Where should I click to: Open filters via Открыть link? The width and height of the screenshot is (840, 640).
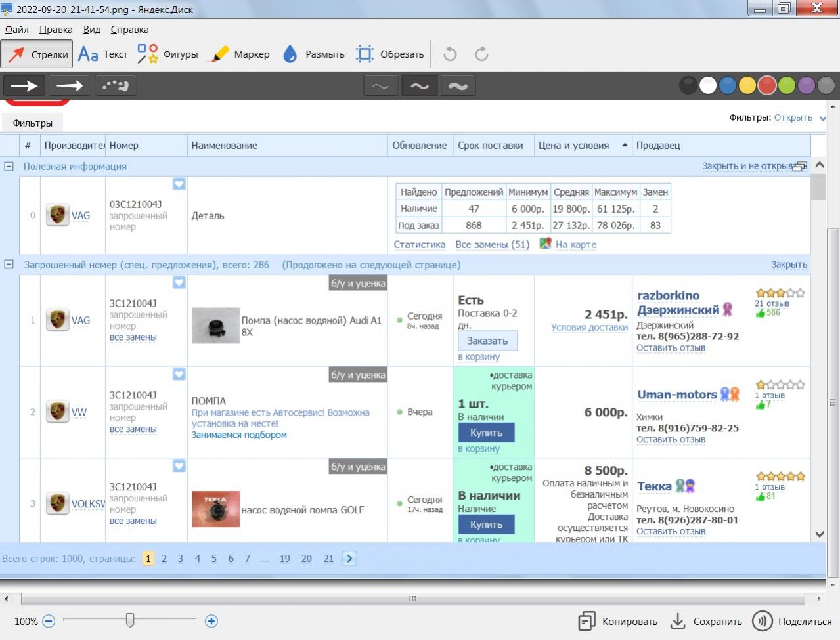pos(793,117)
